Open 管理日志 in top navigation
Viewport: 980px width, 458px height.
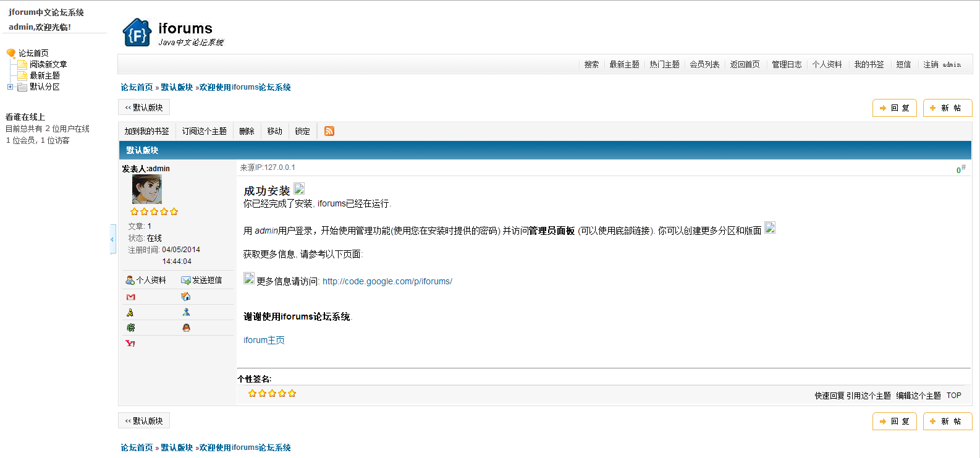click(x=787, y=64)
